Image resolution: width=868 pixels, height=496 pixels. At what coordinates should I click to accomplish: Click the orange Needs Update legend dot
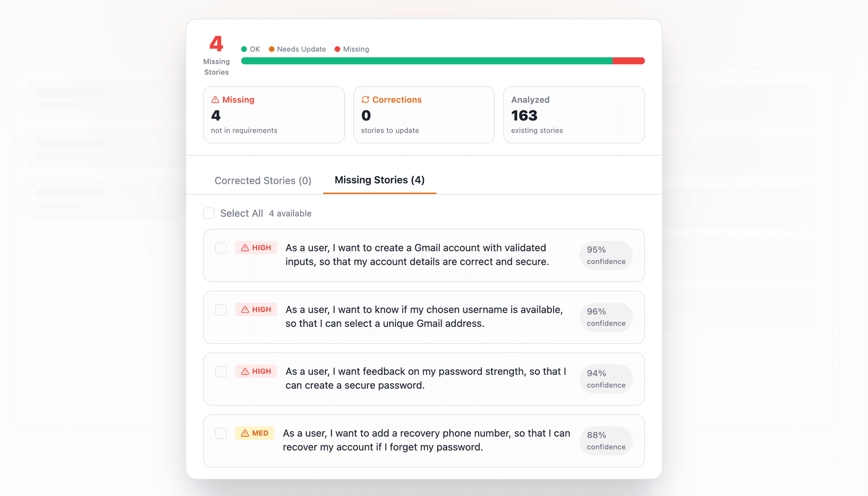[x=272, y=49]
